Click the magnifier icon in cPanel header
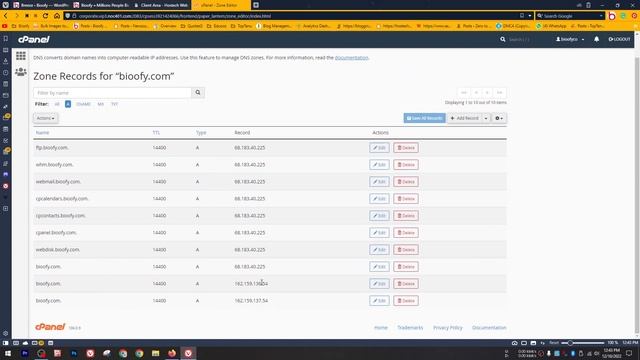Screen dimensions: 640x360 (502, 40)
